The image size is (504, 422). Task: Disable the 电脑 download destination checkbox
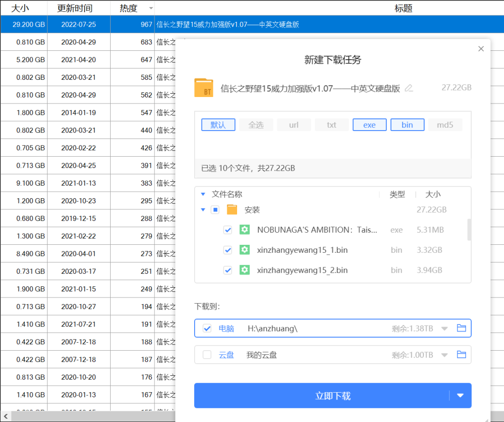pos(207,329)
